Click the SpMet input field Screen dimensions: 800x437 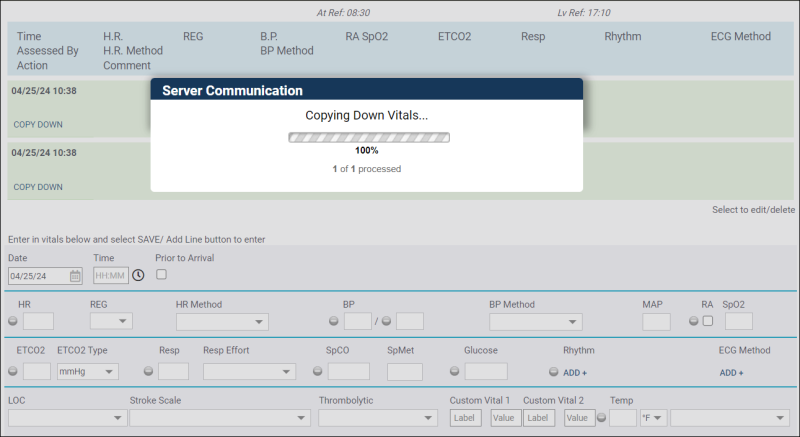[405, 372]
